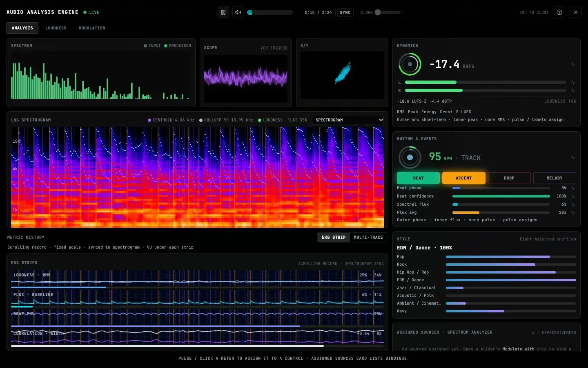Image resolution: width=588 pixels, height=368 pixels.
Task: Click the Crest label in Dynamics
Action: click(x=446, y=112)
